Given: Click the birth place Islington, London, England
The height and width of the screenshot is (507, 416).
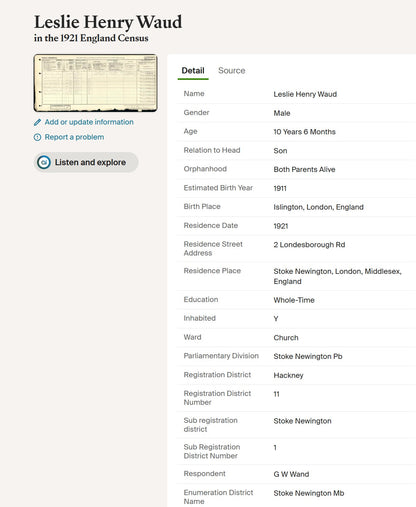Looking at the screenshot, I should point(318,207).
